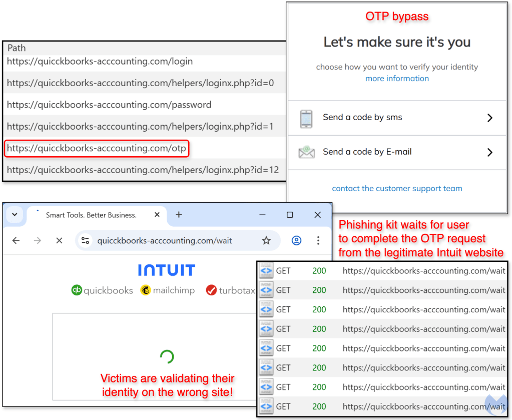Select the loginx.php?id=0 path row
512x420 pixels.
(145, 83)
